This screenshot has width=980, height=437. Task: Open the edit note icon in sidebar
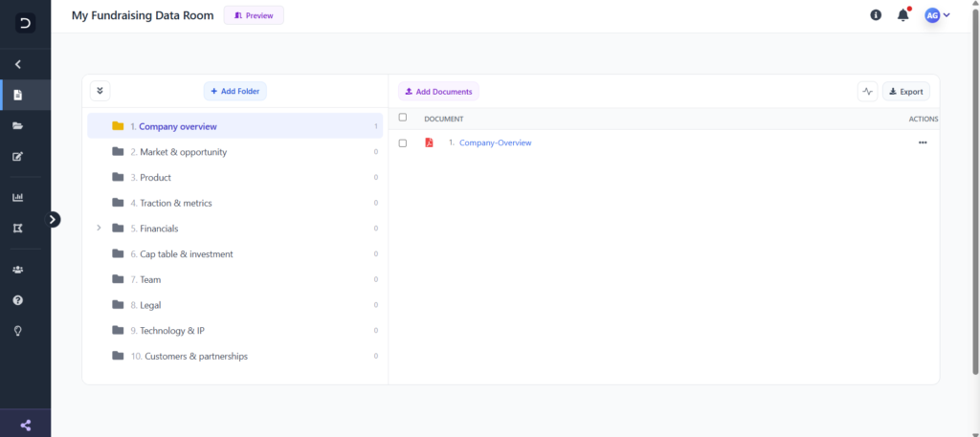[17, 156]
